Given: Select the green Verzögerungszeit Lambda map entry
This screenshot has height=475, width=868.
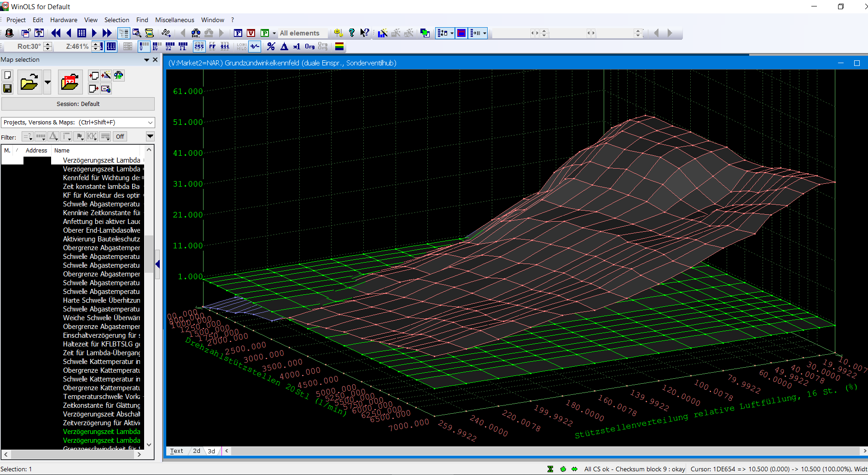Looking at the screenshot, I should point(101,432).
